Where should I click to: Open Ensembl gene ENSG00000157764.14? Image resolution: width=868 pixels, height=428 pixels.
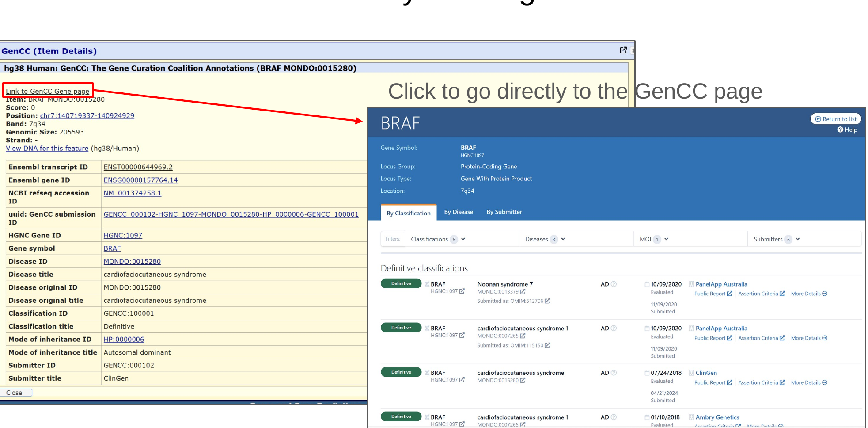click(x=140, y=180)
